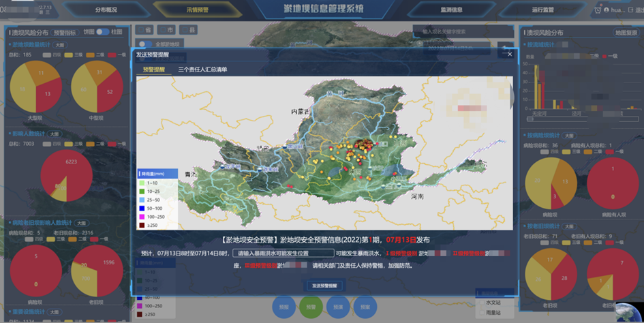Image resolution: width=644 pixels, height=323 pixels.
Task: Click the 50~100 rainfall legend swatch in dialog
Action: 142,209
